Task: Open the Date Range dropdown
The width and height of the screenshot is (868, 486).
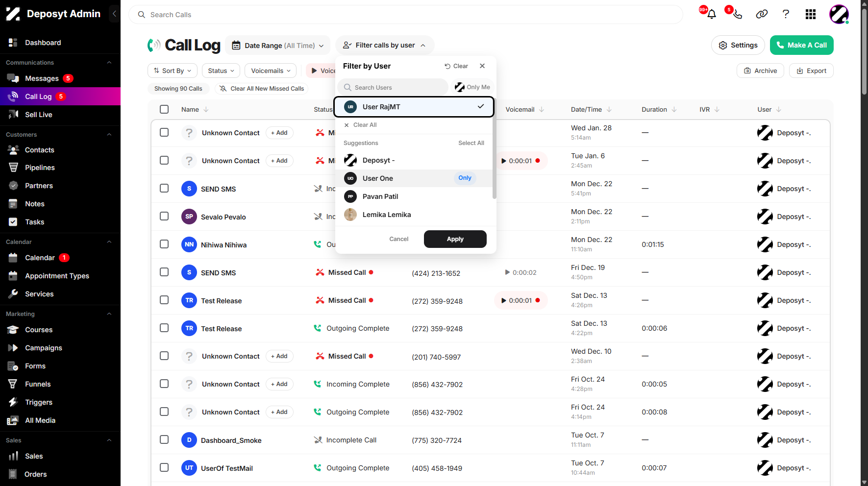Action: (277, 46)
